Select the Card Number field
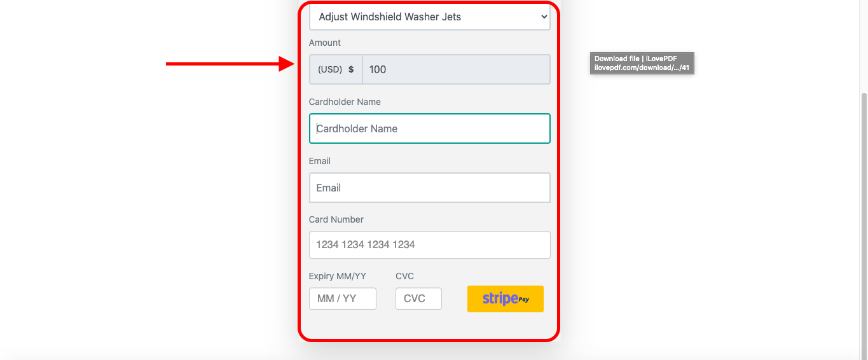The height and width of the screenshot is (360, 868). [x=429, y=245]
